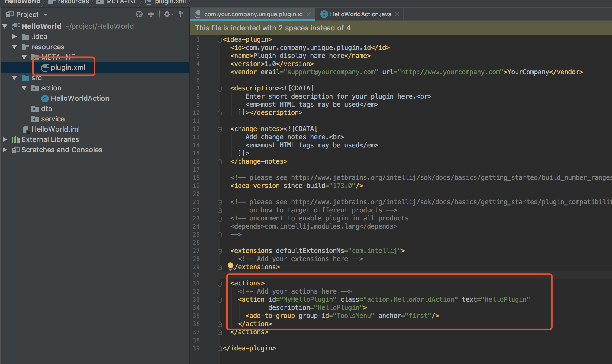The height and width of the screenshot is (364, 612).
Task: Click the collapse all icon in Project panel
Action: click(151, 14)
